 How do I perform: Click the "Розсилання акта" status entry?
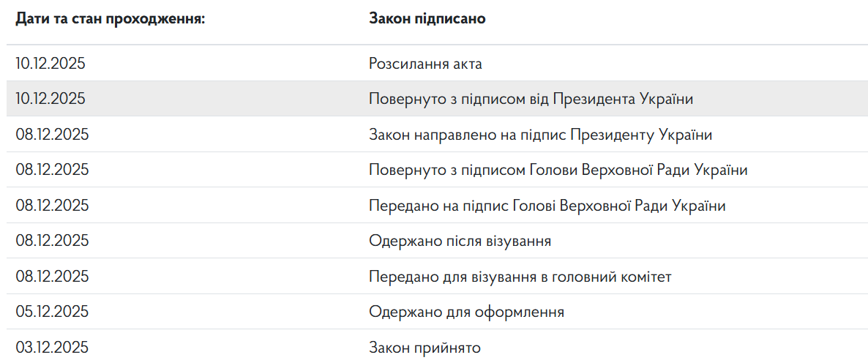[425, 64]
